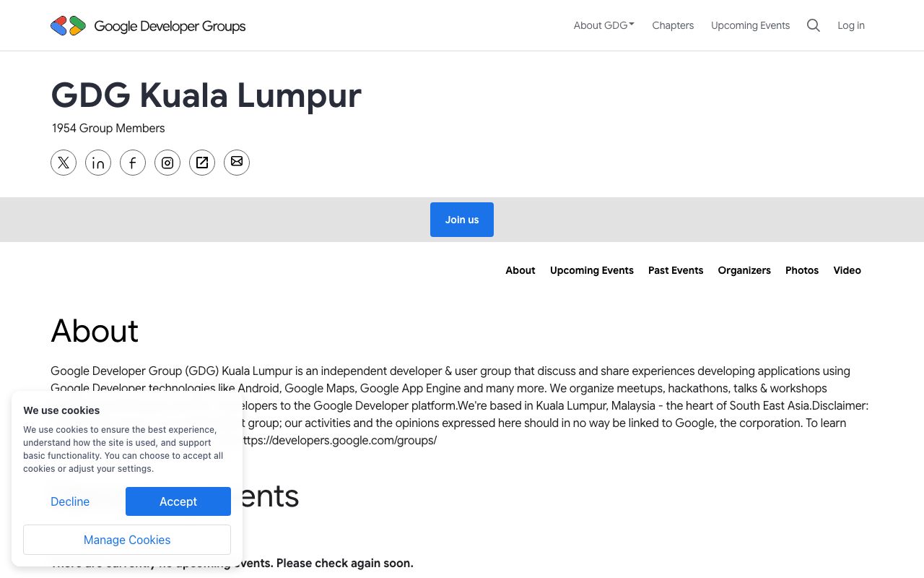
Task: Jump to Organizers section tab
Action: 744,270
